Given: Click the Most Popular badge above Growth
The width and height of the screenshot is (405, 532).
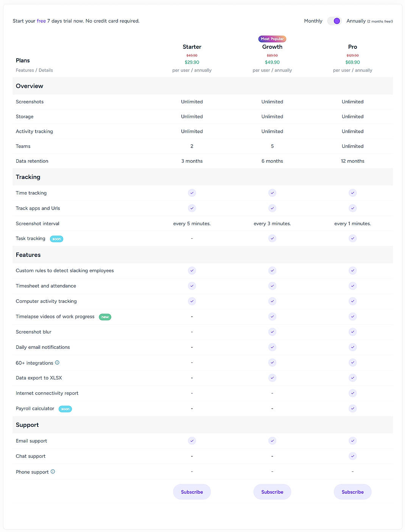Looking at the screenshot, I should click(x=272, y=39).
